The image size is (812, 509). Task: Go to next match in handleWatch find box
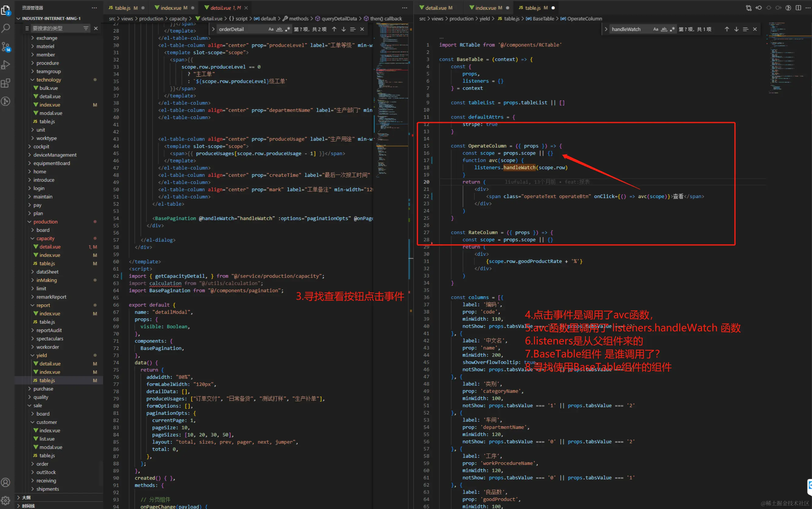point(736,29)
